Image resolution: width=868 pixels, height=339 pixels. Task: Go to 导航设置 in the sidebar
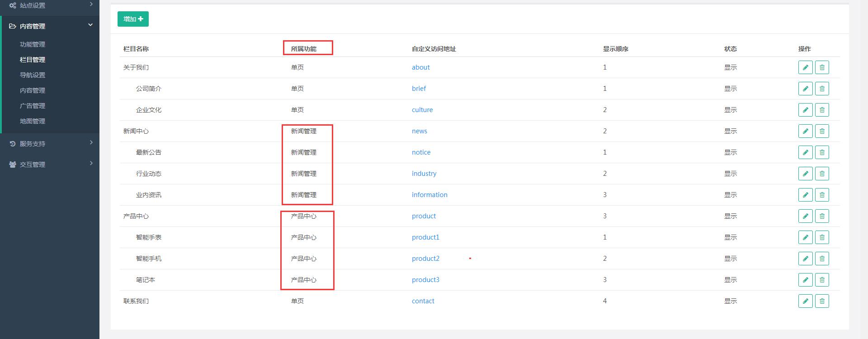tap(33, 75)
